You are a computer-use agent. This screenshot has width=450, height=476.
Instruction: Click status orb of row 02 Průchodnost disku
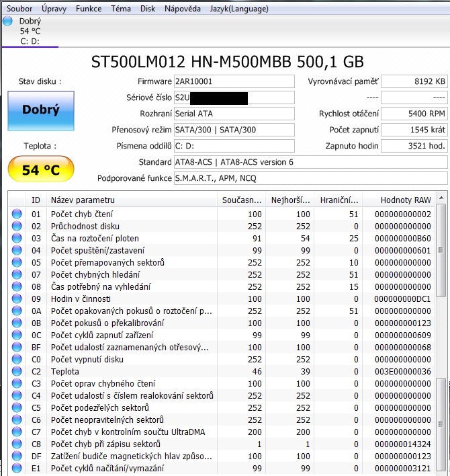[17, 226]
